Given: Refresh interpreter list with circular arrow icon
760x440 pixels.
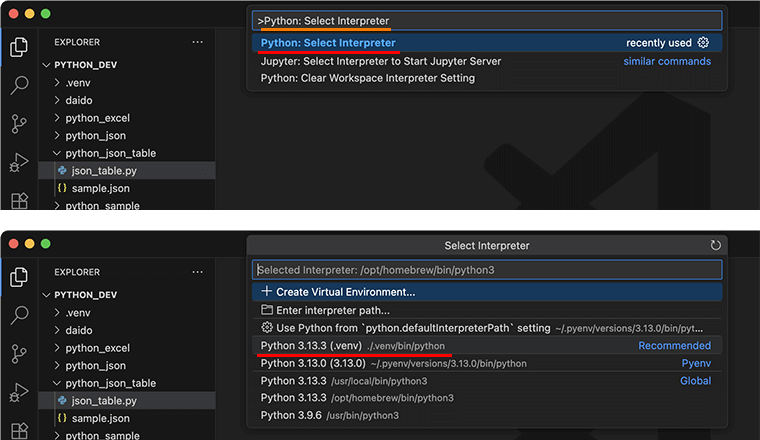Looking at the screenshot, I should [x=715, y=245].
